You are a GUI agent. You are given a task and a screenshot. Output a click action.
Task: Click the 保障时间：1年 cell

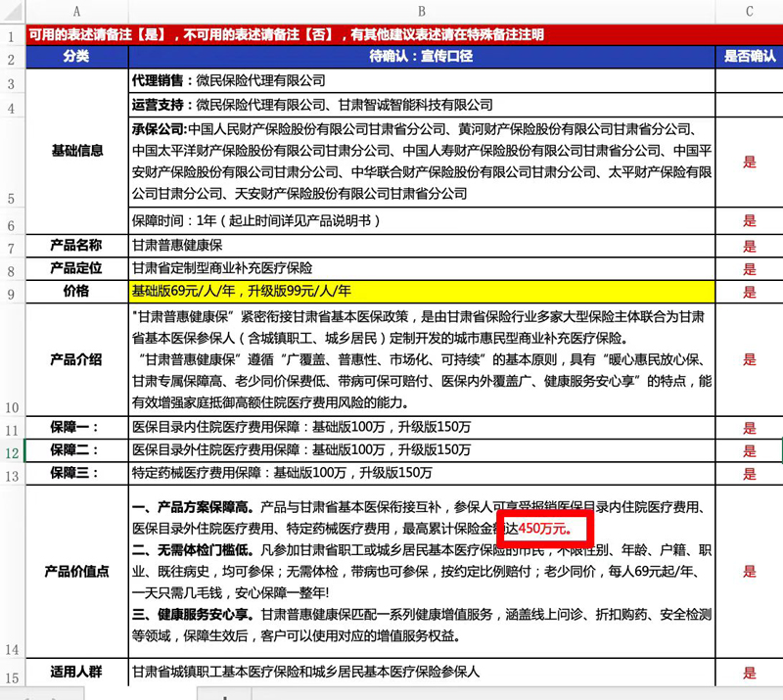[421, 221]
